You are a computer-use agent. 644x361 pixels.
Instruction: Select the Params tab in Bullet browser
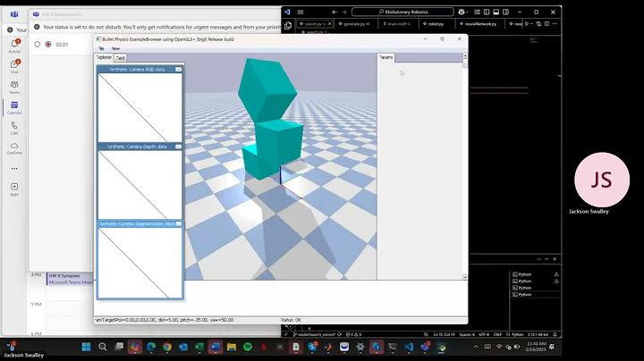pos(386,57)
